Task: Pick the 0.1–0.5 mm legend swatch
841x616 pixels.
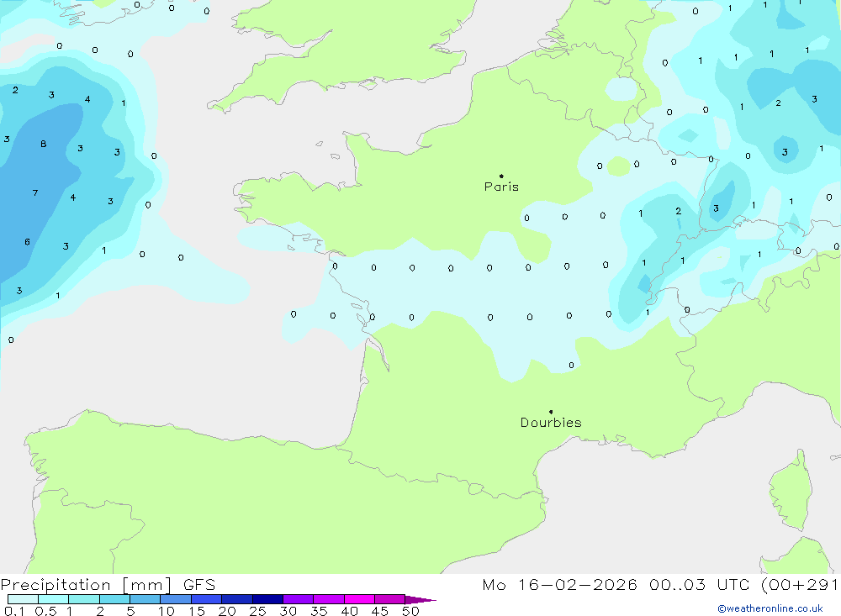Action: [23, 599]
